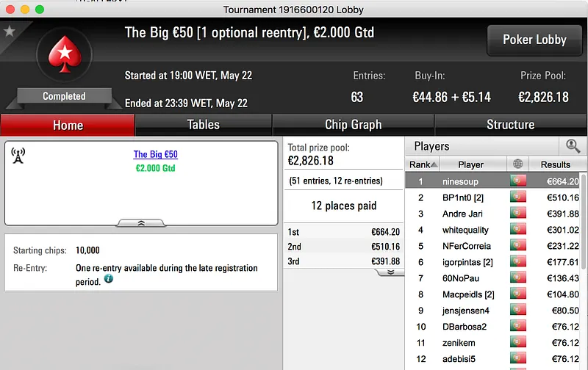This screenshot has width=588, height=370.
Task: Collapse the tournament banner panel chevron
Action: (141, 223)
